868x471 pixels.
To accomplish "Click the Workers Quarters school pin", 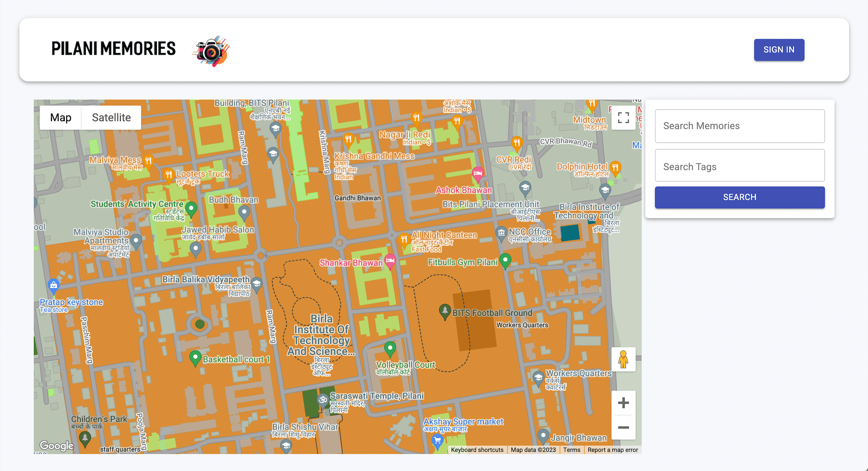I will click(x=538, y=379).
